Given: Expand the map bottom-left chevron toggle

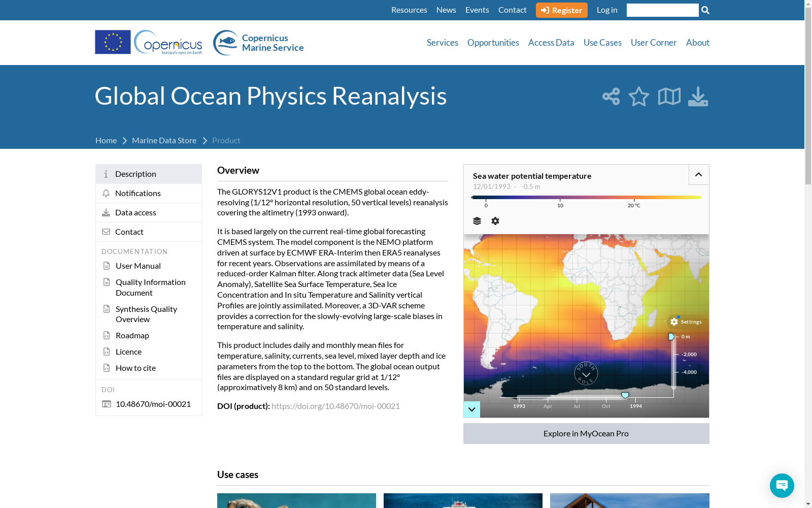Looking at the screenshot, I should (472, 409).
